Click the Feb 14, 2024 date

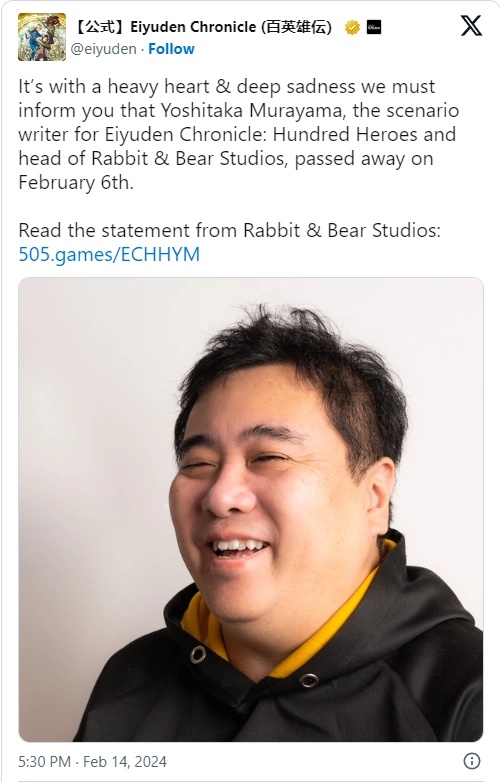click(x=125, y=762)
